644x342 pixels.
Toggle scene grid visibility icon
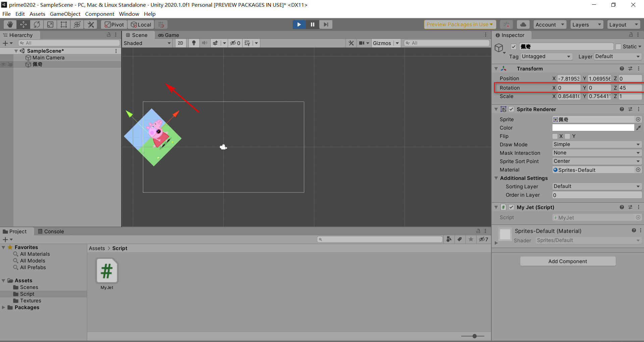pos(248,43)
